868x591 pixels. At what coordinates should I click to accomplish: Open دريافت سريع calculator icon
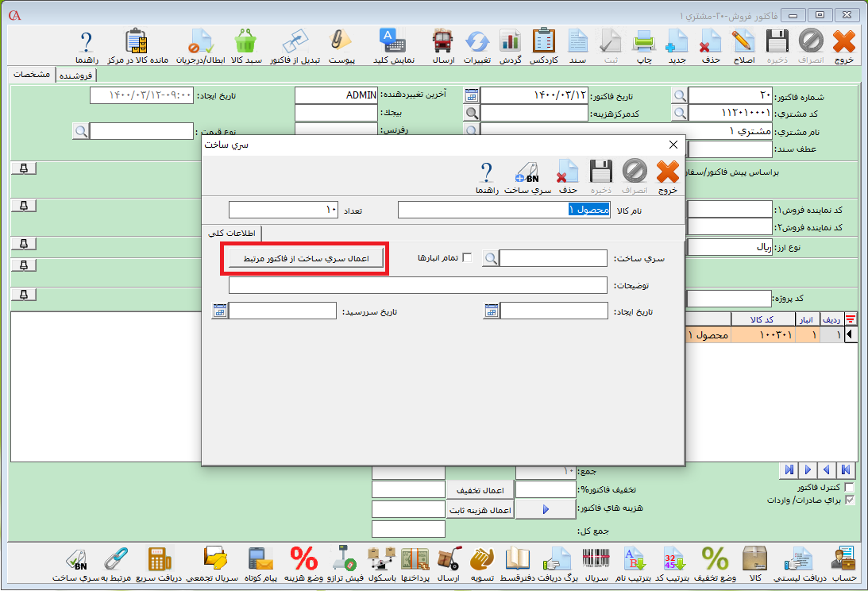[160, 563]
